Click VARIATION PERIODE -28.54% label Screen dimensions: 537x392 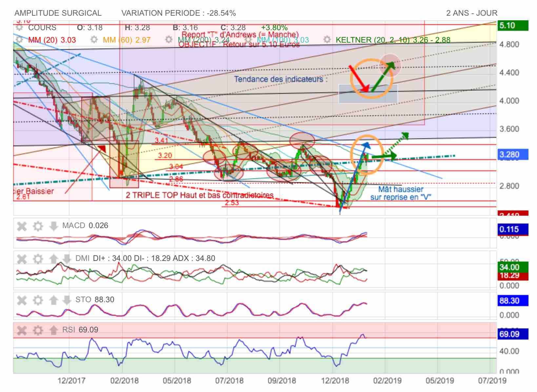click(179, 13)
